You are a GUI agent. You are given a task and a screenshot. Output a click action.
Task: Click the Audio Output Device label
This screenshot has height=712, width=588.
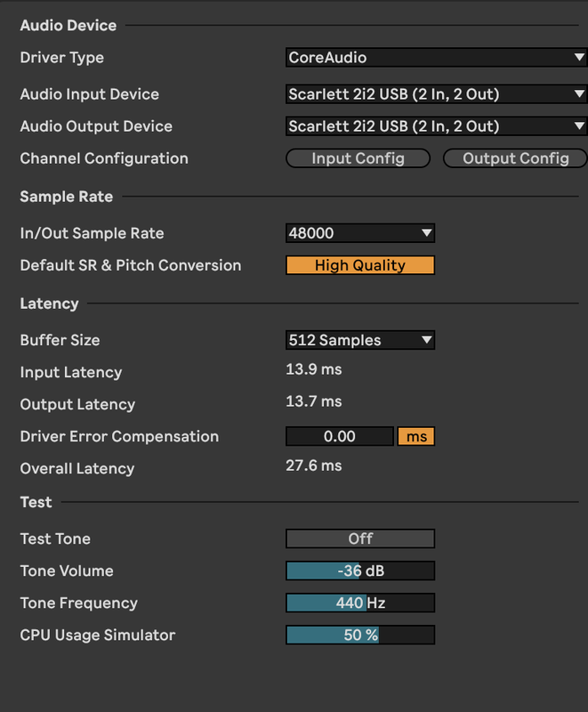[96, 126]
